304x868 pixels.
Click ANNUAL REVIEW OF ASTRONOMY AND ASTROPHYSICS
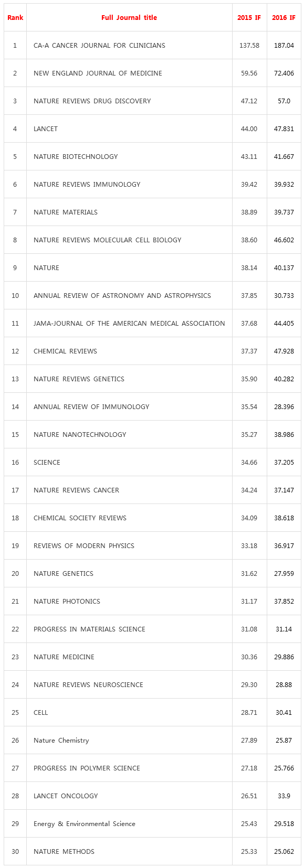(122, 296)
